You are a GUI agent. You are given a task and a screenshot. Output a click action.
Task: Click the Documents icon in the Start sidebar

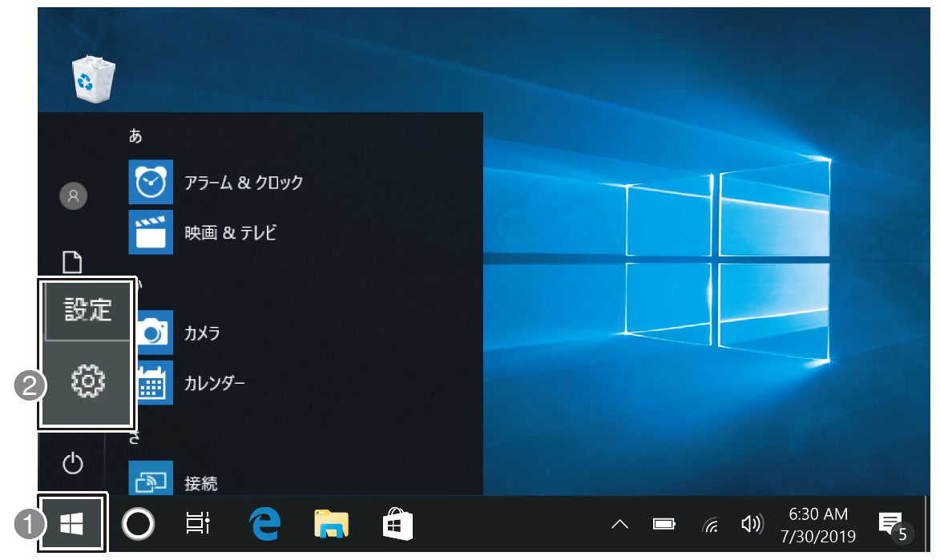pos(73,261)
